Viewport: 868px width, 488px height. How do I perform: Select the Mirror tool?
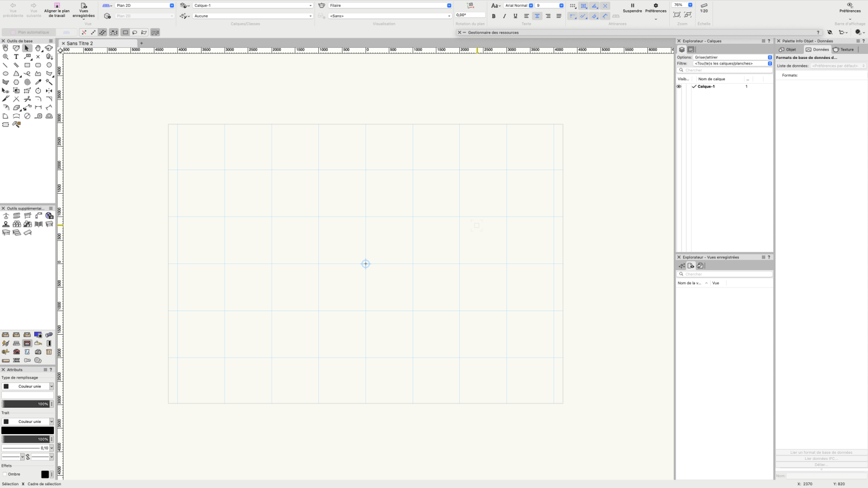coord(49,90)
